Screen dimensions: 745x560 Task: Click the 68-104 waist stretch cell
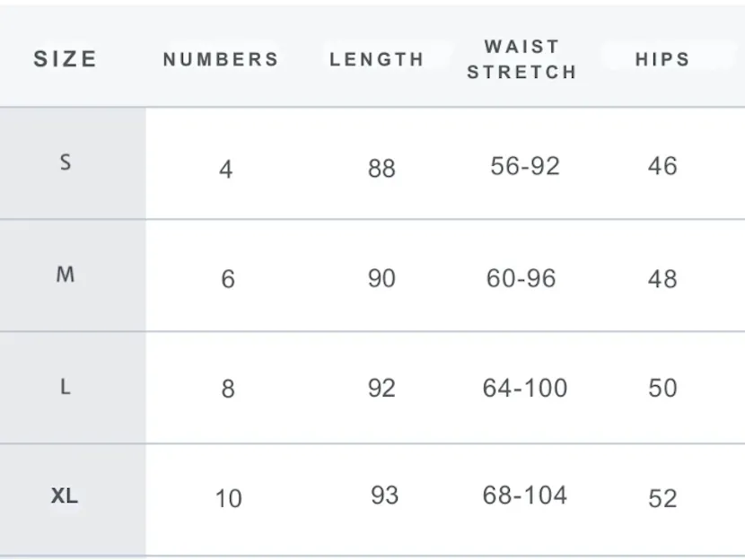point(525,495)
